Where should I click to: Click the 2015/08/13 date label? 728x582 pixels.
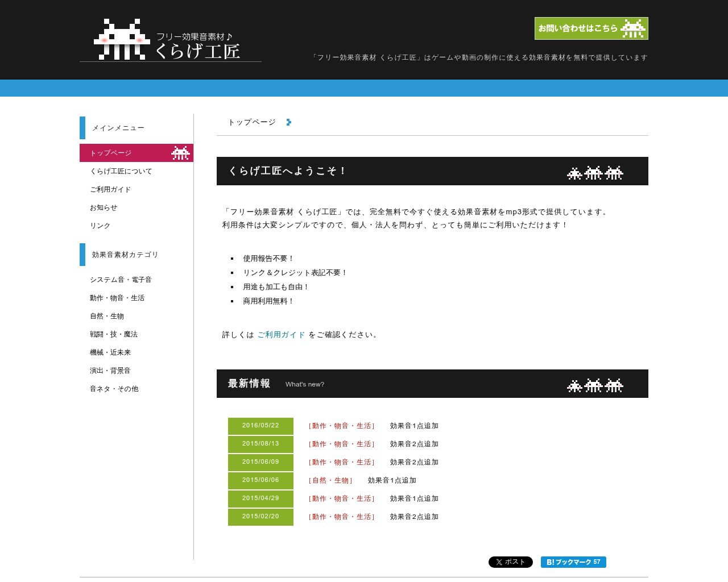260,444
